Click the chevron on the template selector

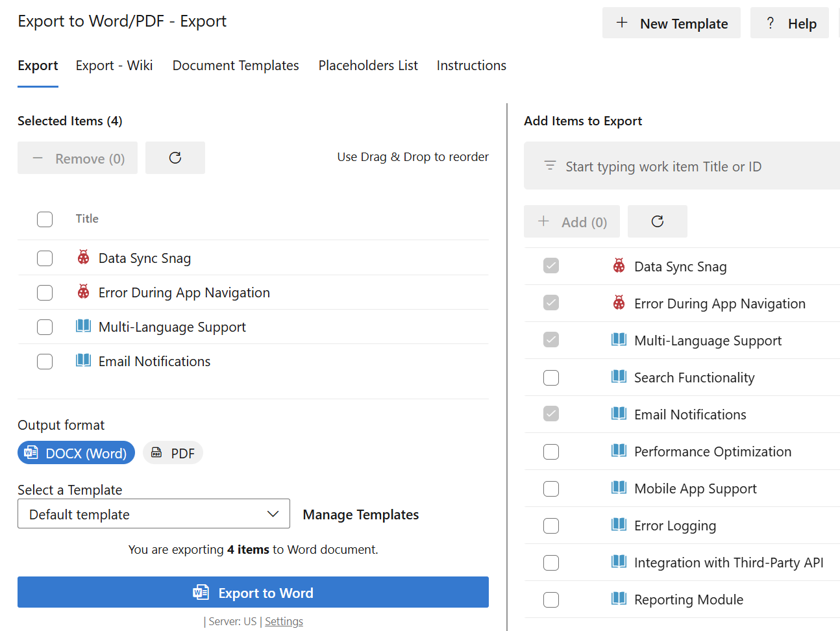pos(273,513)
